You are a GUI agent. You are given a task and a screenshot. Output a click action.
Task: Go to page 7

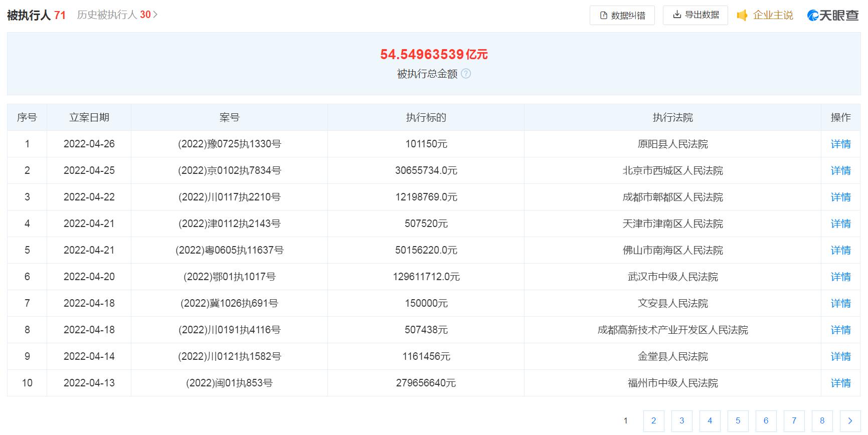click(794, 421)
